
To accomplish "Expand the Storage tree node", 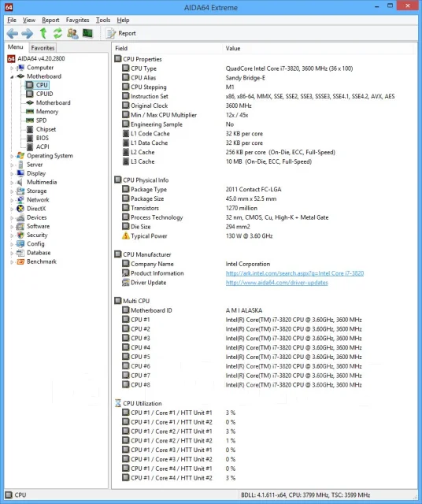I will pos(12,191).
